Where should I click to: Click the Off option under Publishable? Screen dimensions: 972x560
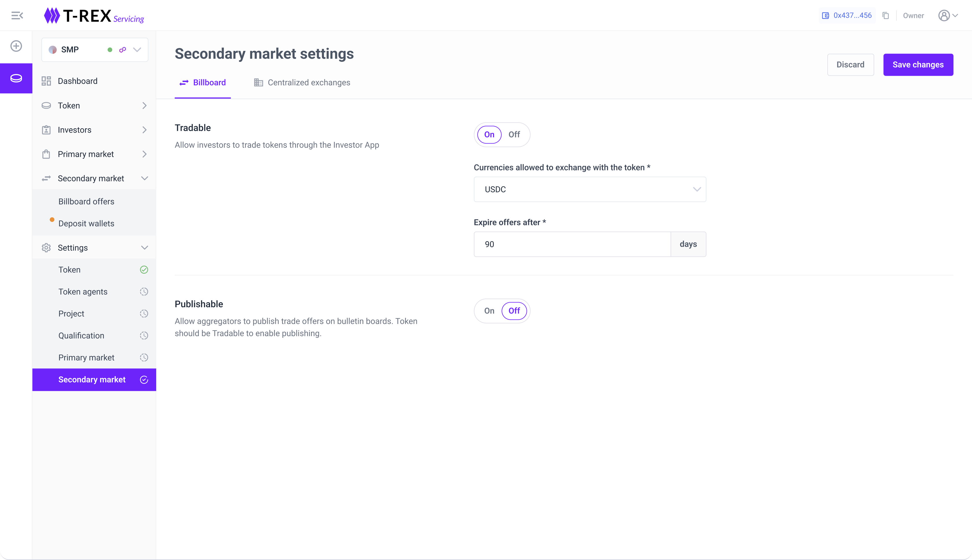tap(514, 311)
